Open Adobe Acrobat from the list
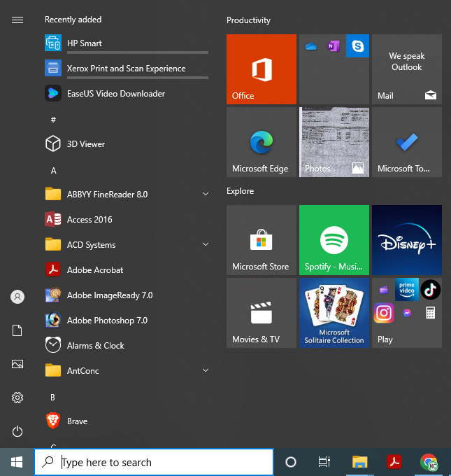This screenshot has height=476, width=451. [x=127, y=270]
